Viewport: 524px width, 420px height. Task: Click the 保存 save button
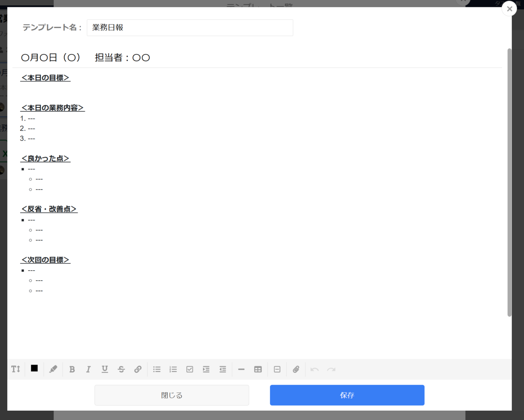(347, 395)
